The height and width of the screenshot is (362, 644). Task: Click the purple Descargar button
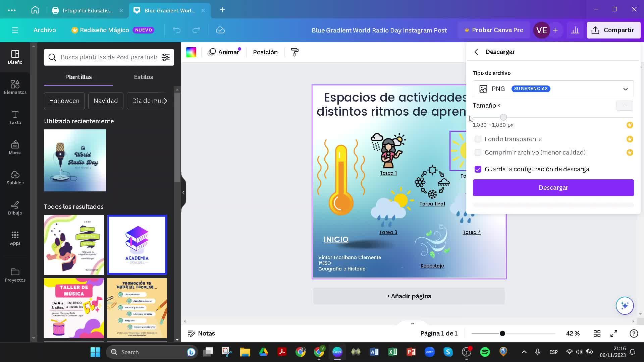(x=553, y=188)
